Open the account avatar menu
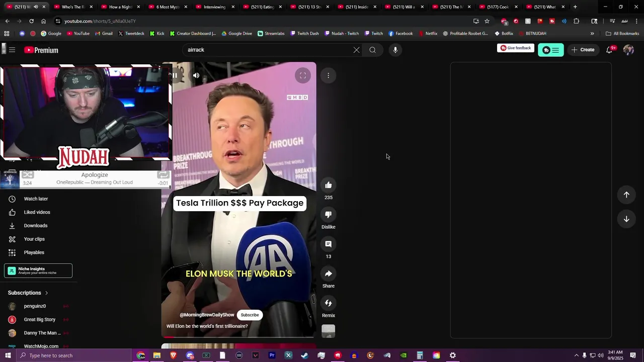The height and width of the screenshot is (362, 644). (628, 50)
